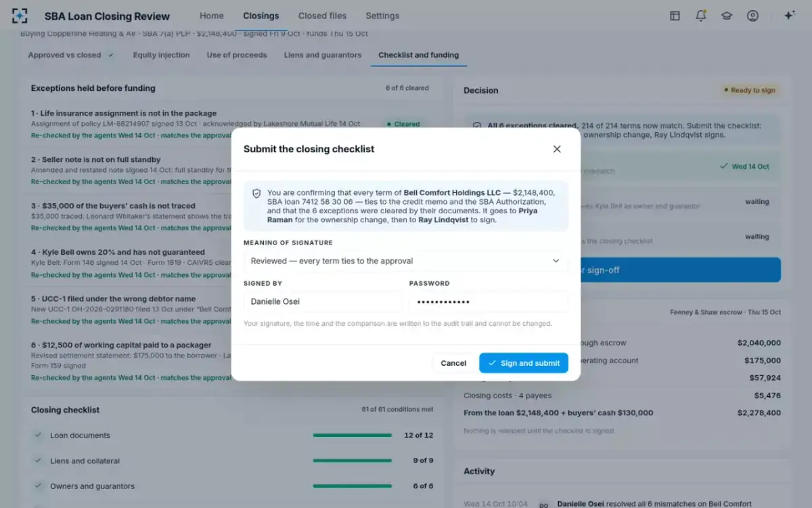Open Closed files
Image resolution: width=812 pixels, height=508 pixels.
(x=322, y=16)
